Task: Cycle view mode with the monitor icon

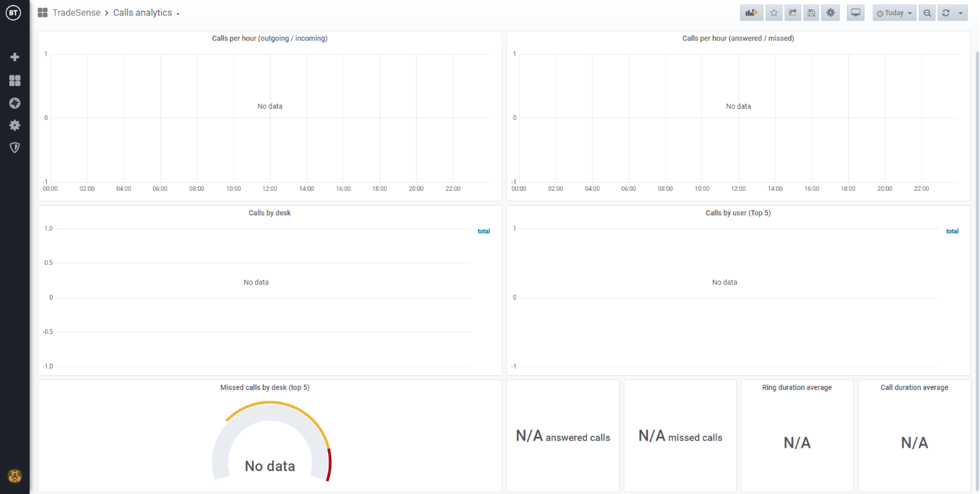Action: (856, 13)
